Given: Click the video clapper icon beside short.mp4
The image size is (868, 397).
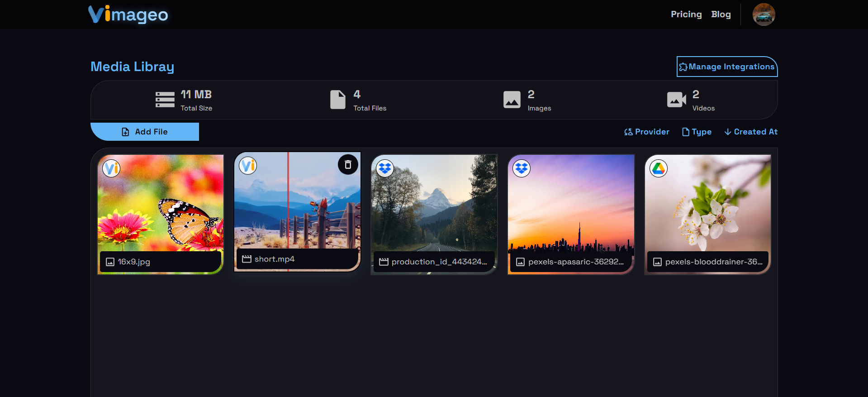Looking at the screenshot, I should 247,259.
